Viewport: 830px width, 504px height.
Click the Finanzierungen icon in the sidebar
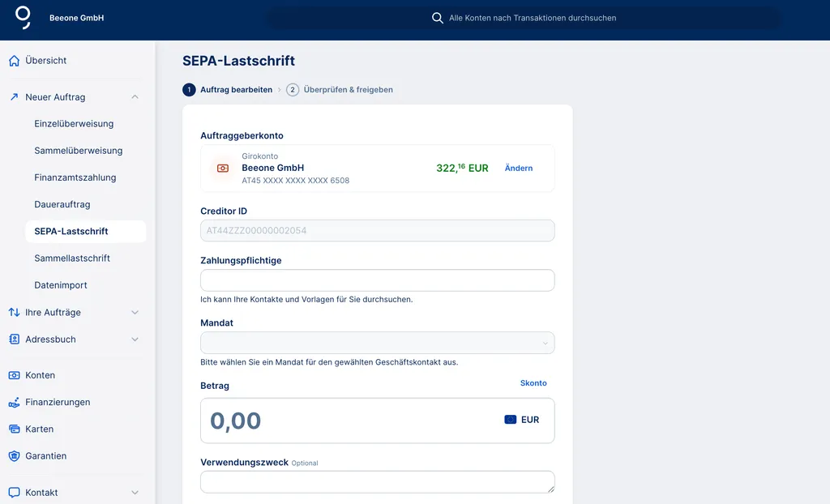coord(13,402)
